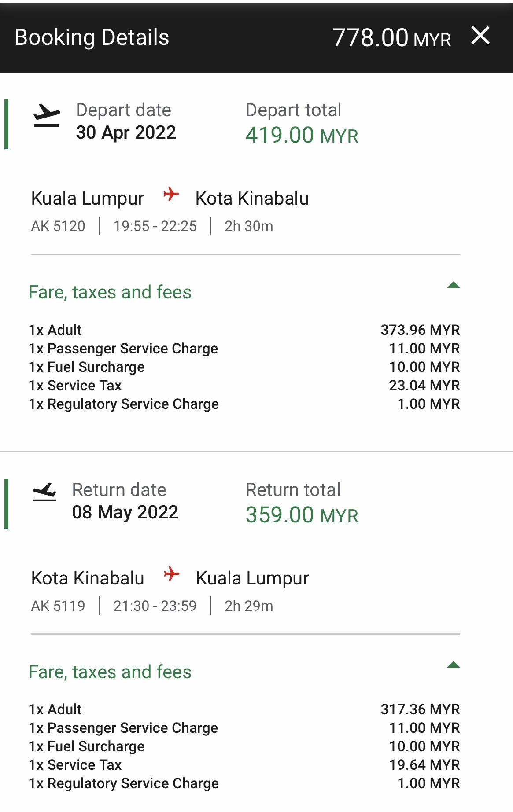513x812 pixels.
Task: Collapse return fare breakdown arrow
Action: tap(453, 665)
